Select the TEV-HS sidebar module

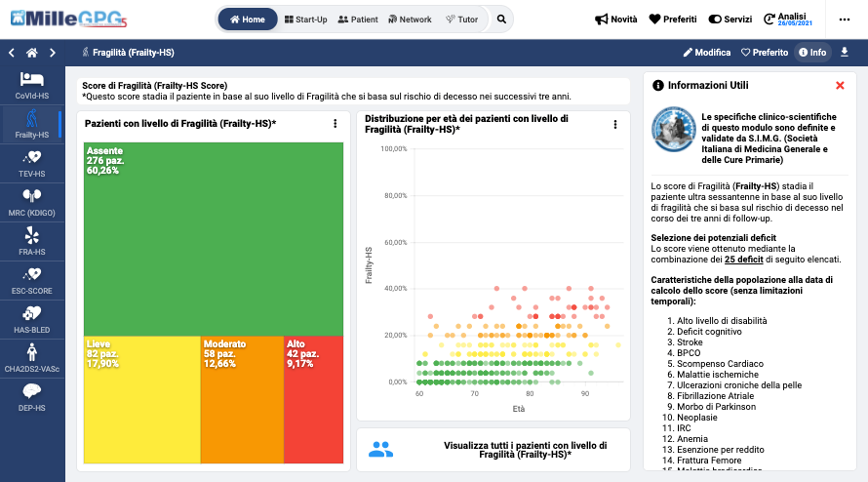coord(32,162)
